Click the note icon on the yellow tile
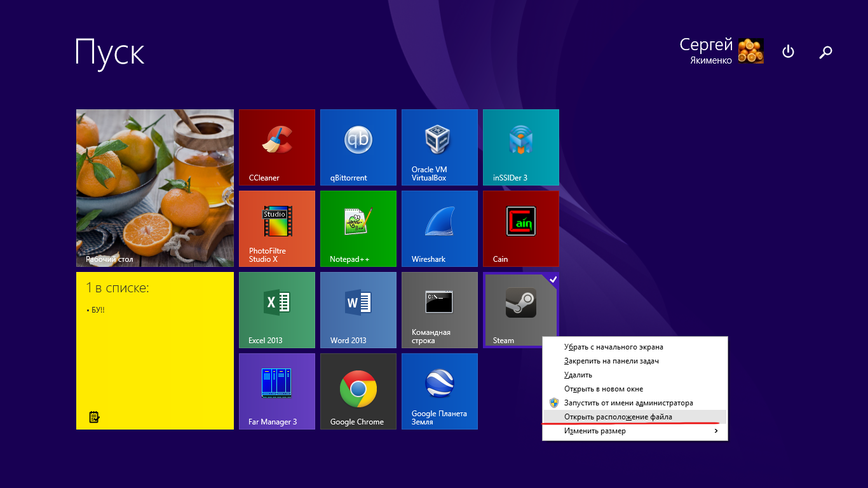The image size is (868, 488). (x=94, y=417)
